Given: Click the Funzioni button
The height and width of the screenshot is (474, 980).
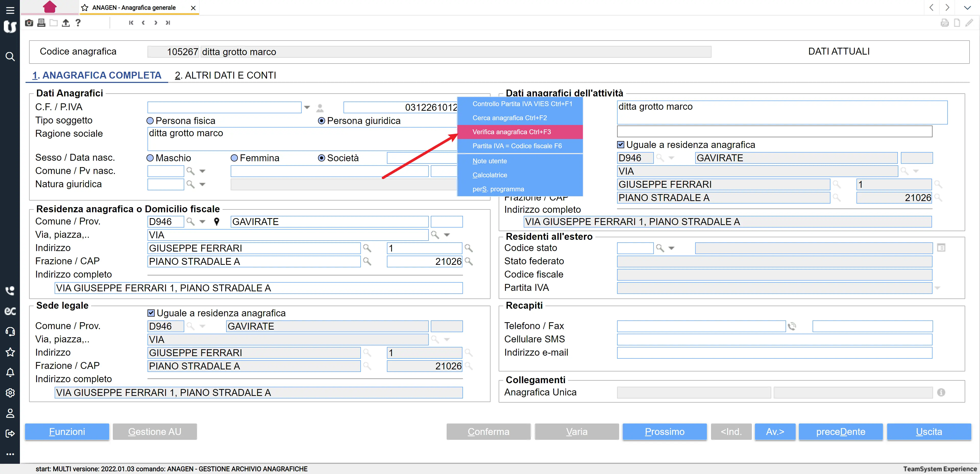Looking at the screenshot, I should [67, 432].
